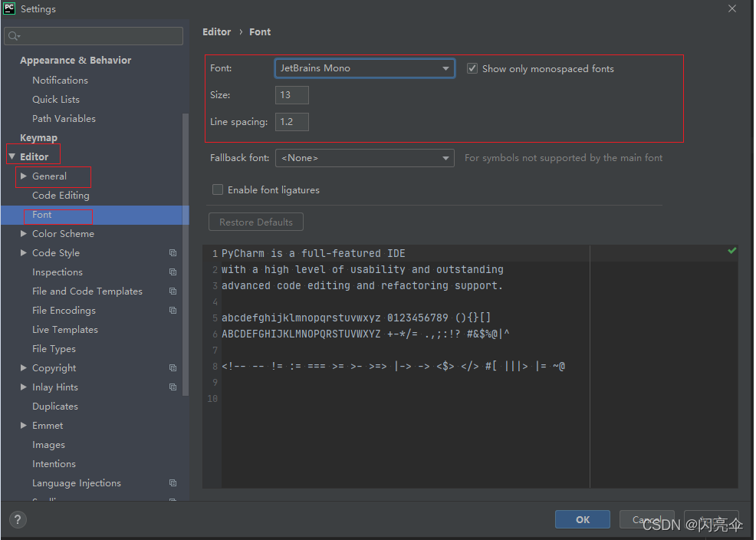This screenshot has width=756, height=540.
Task: Click the copy icon beside File and Code Templates
Action: [173, 291]
